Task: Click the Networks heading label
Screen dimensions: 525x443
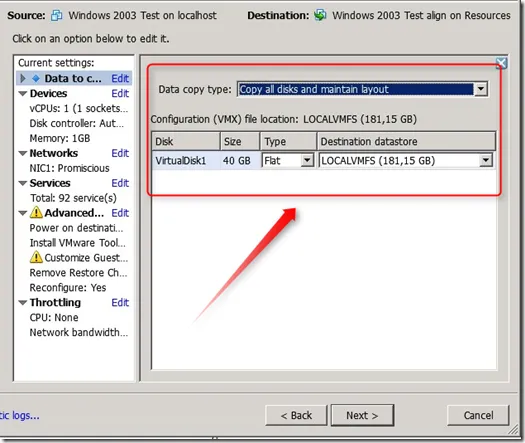Action: coord(54,153)
